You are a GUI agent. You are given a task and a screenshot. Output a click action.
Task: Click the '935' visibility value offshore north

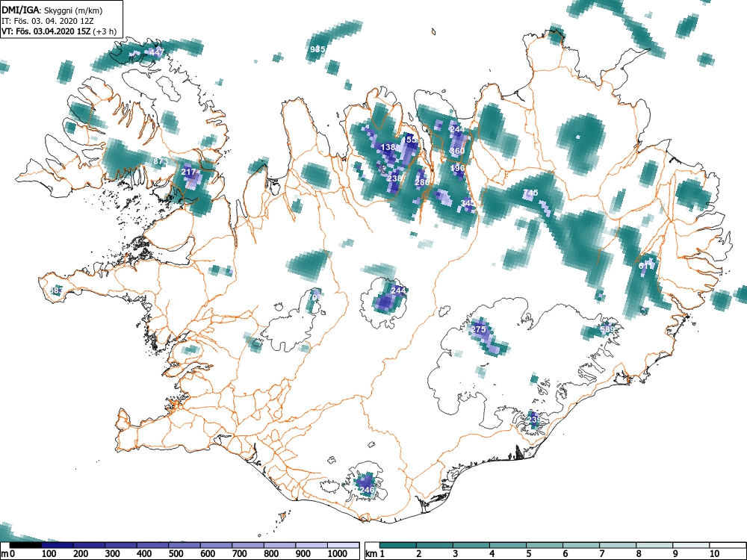(x=317, y=49)
